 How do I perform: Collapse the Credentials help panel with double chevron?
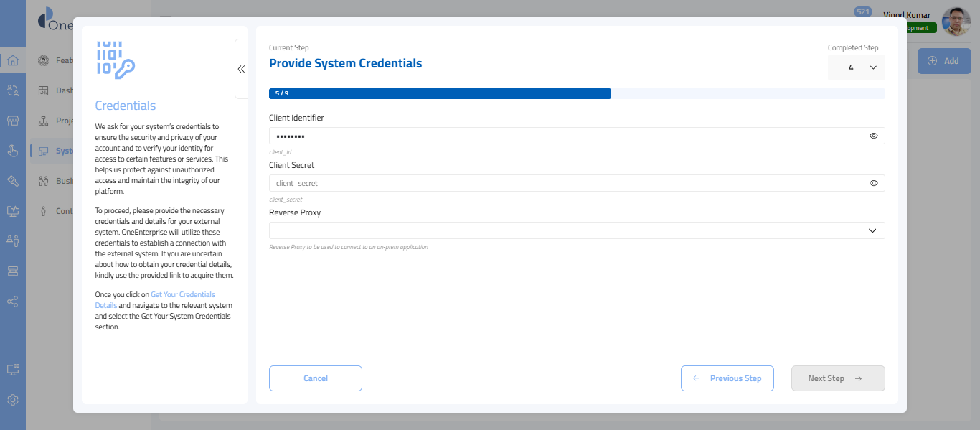point(241,69)
